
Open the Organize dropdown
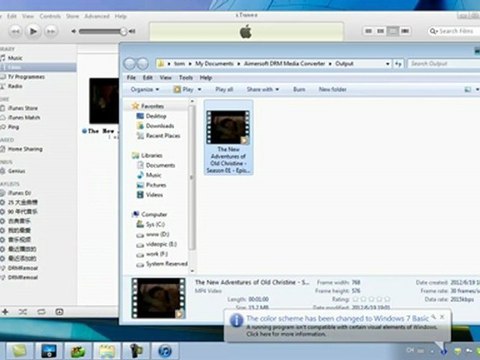tap(145, 89)
